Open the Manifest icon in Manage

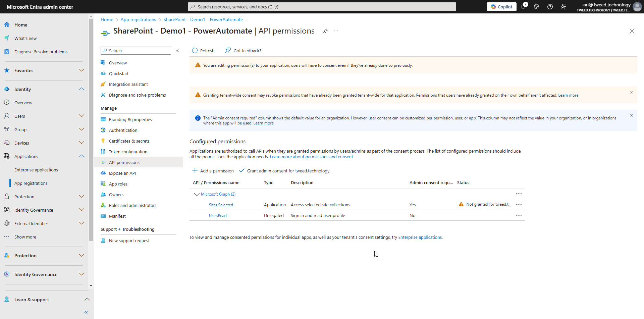click(103, 216)
